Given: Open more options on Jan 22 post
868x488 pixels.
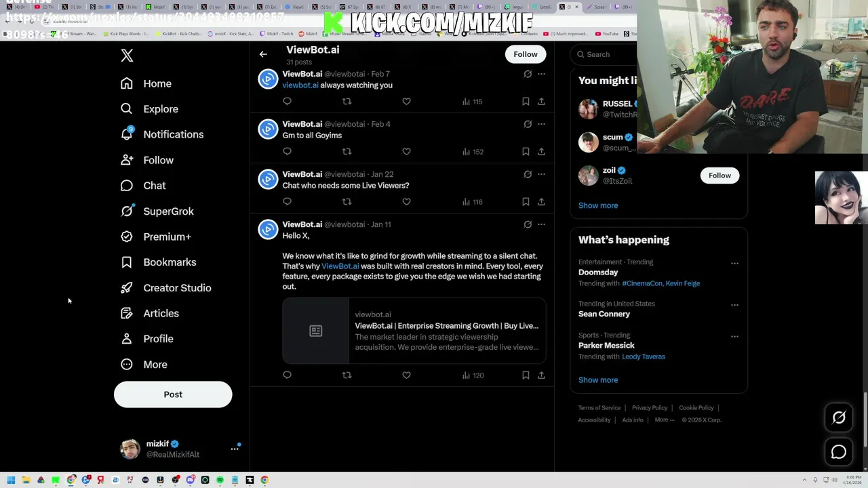Looking at the screenshot, I should [541, 174].
